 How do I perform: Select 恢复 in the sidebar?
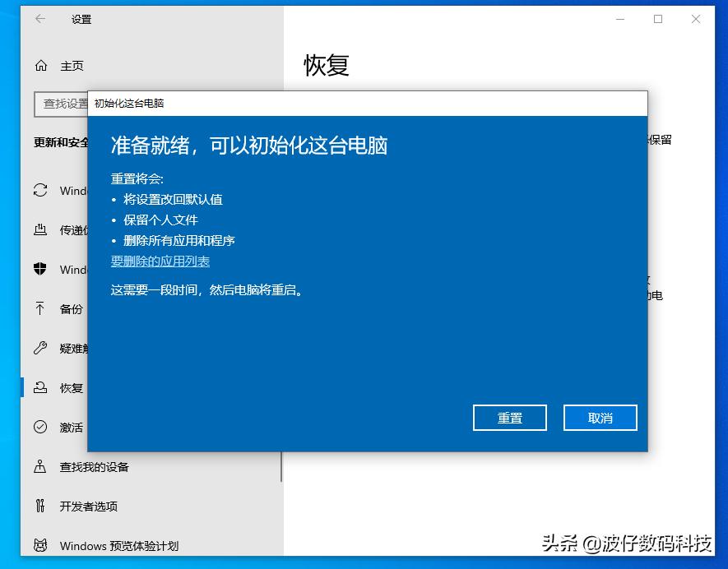pos(72,387)
